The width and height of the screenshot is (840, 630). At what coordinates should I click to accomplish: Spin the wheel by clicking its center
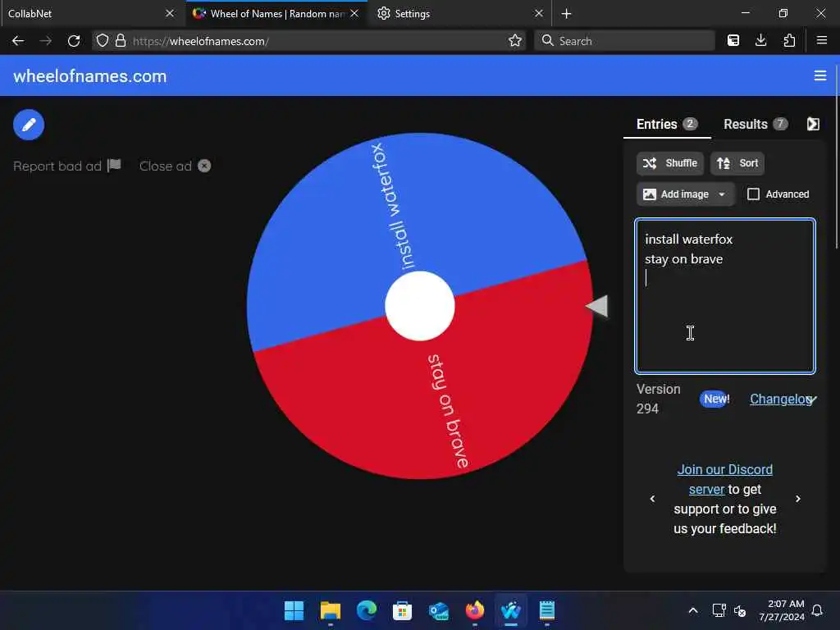pyautogui.click(x=419, y=306)
